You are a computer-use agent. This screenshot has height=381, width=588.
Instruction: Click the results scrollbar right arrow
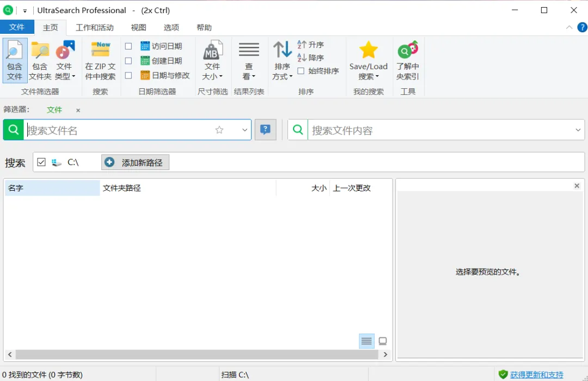tap(385, 354)
